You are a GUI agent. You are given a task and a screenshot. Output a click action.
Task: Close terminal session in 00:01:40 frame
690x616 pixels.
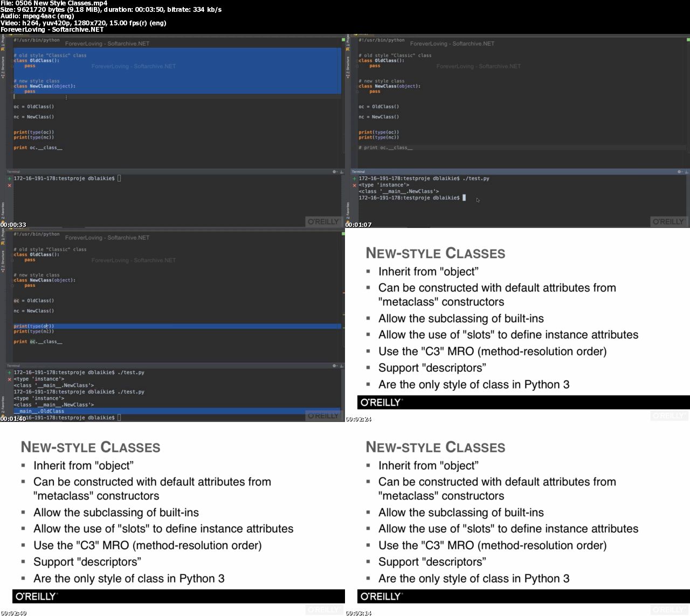9,379
